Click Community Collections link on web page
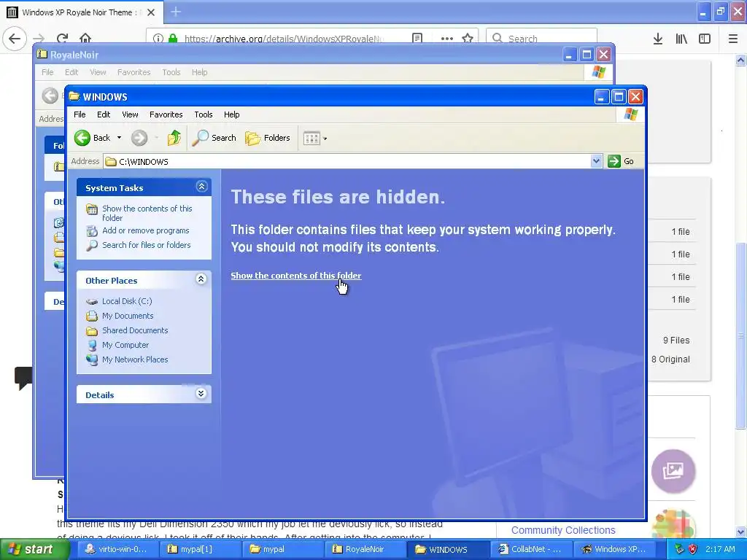 [x=563, y=530]
